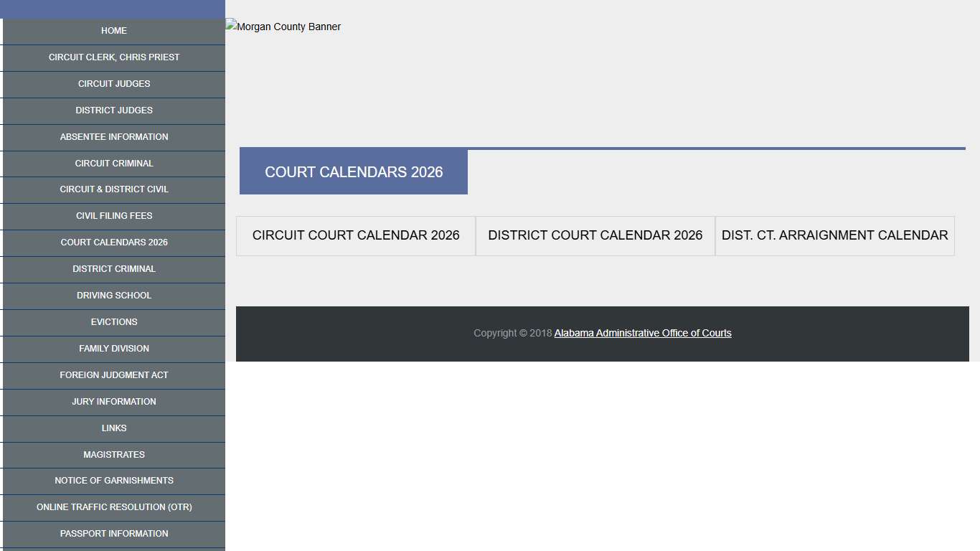Open the DRIVING SCHOOL page
980x551 pixels.
pyautogui.click(x=113, y=296)
